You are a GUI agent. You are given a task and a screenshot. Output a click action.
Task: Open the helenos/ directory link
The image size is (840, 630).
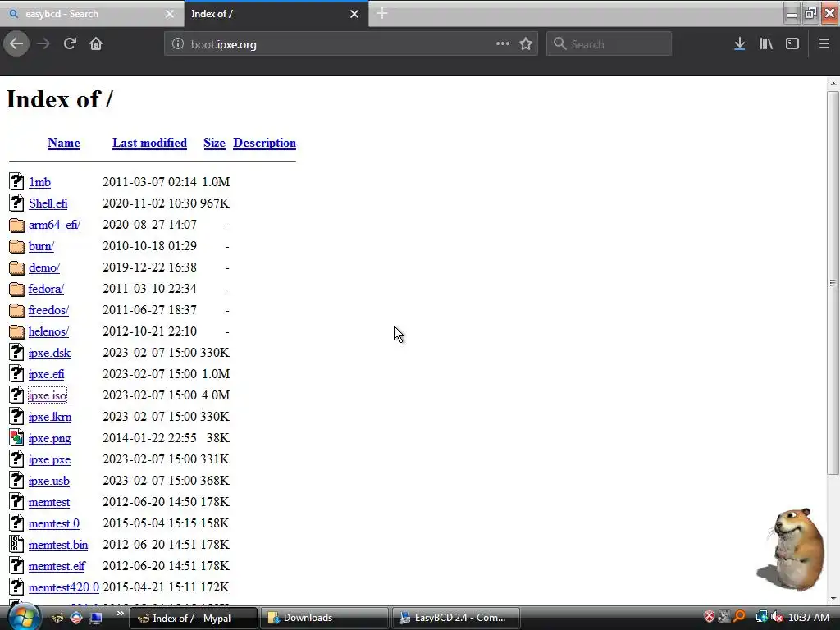[48, 331]
